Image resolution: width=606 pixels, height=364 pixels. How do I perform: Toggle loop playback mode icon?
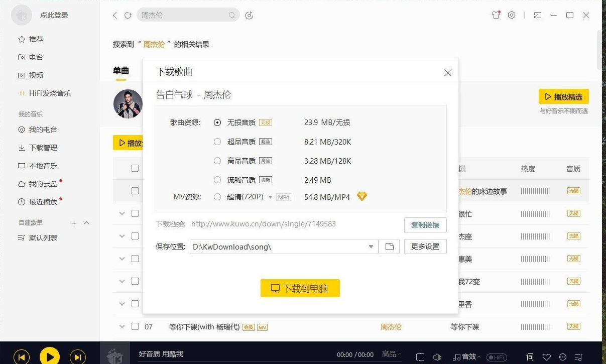pos(420,357)
